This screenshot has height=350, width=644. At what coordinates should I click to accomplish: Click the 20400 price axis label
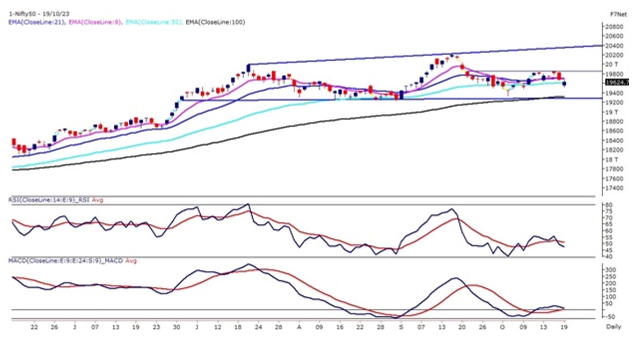coord(615,46)
